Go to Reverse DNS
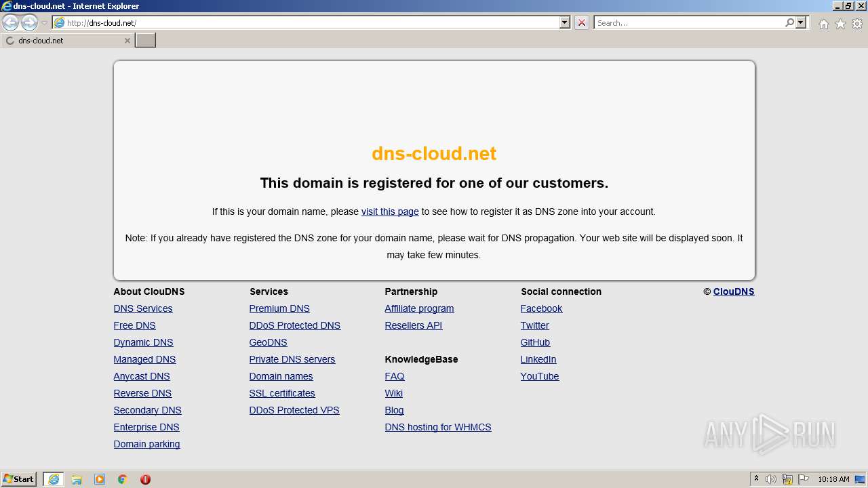 pos(142,393)
